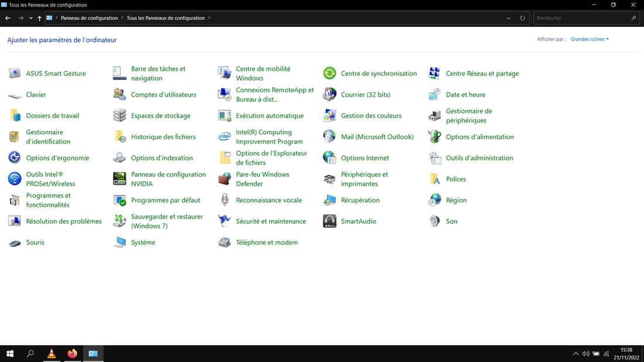
Task: Open the Gestion des couleurs icon
Action: tap(330, 116)
